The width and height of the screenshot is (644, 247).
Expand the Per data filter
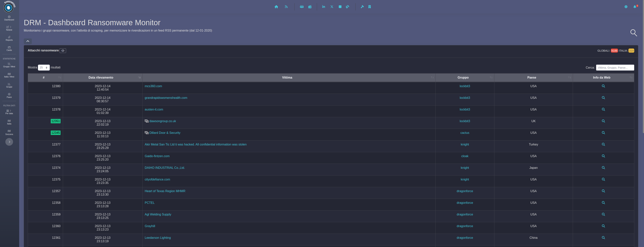click(9, 112)
